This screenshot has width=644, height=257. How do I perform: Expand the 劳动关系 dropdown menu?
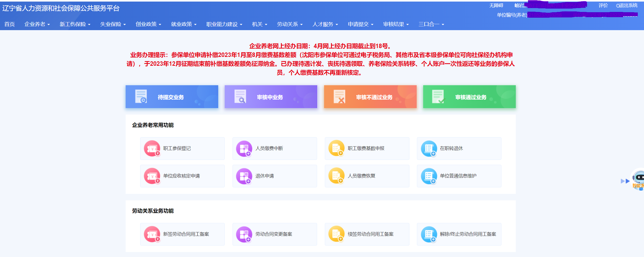click(x=290, y=24)
